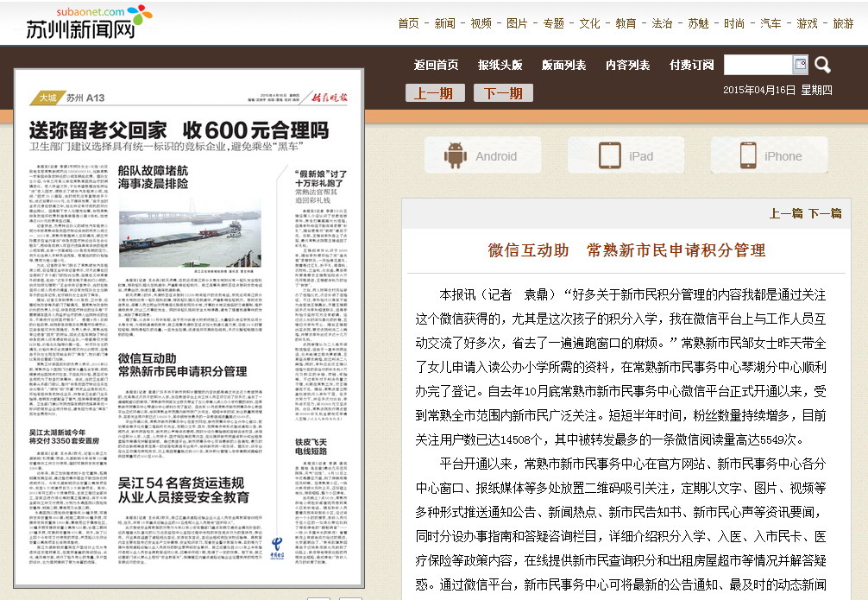Image resolution: width=868 pixels, height=600 pixels.
Task: Click the iPhone phone icon
Action: pyautogui.click(x=748, y=155)
